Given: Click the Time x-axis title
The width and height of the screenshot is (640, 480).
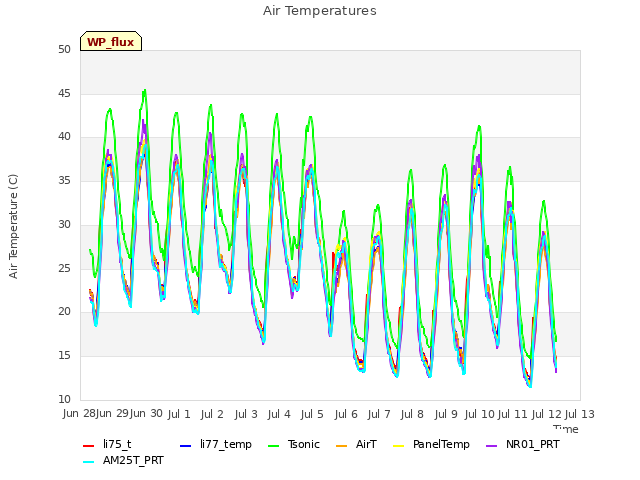Looking at the screenshot, I should (x=566, y=429).
